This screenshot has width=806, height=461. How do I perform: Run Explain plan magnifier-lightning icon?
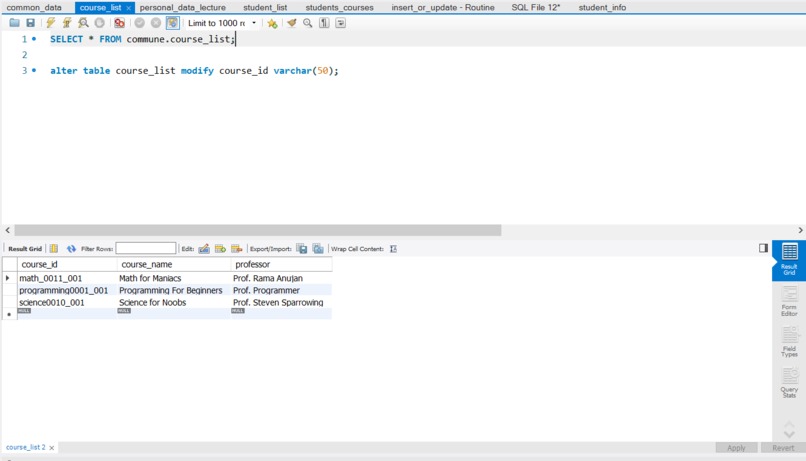83,23
